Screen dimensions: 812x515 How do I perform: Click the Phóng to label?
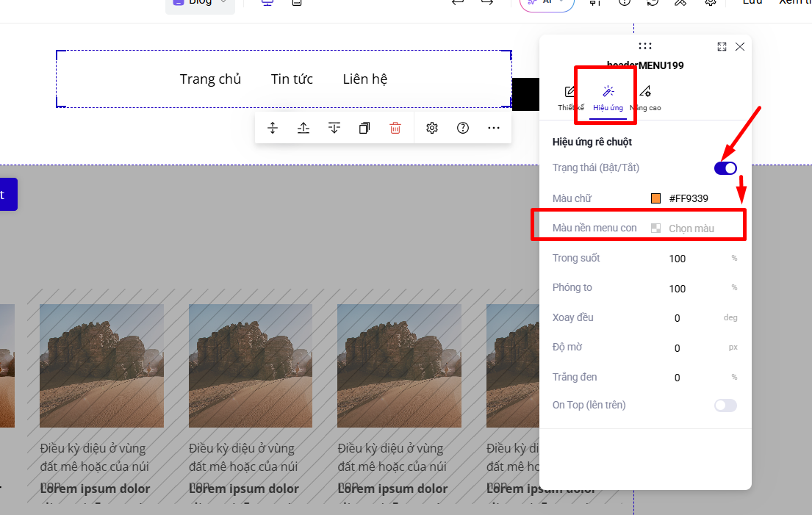[572, 287]
